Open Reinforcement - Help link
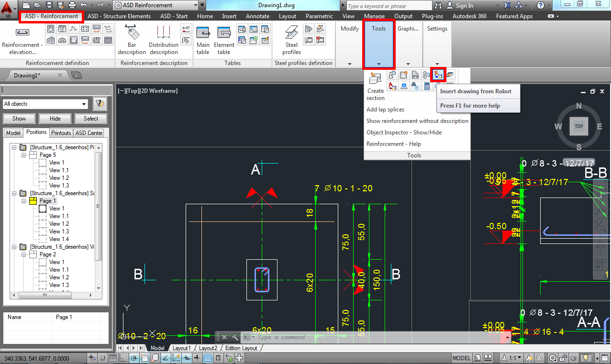The height and width of the screenshot is (364, 611). click(x=394, y=144)
